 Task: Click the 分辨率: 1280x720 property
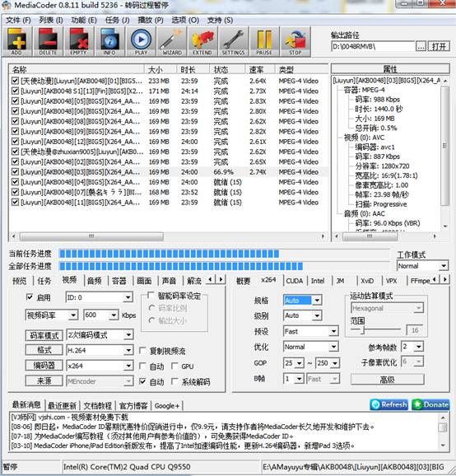click(x=382, y=166)
